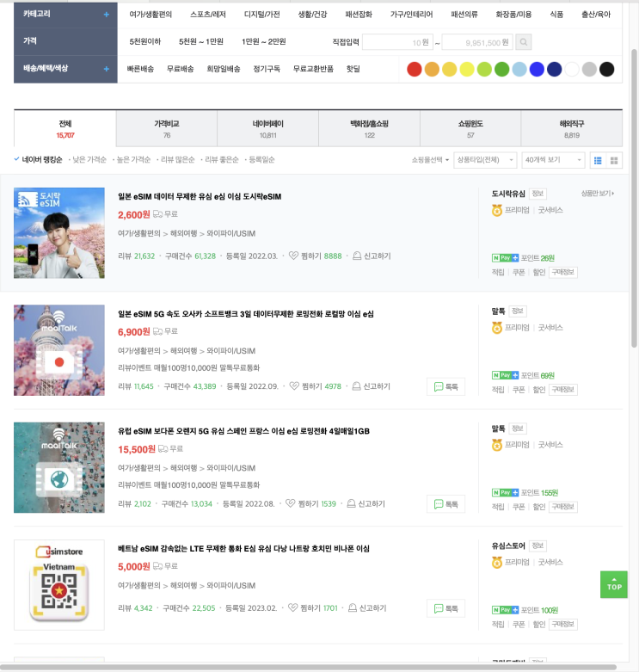Click 신고하기 for Osaka eSIM item

point(372,386)
